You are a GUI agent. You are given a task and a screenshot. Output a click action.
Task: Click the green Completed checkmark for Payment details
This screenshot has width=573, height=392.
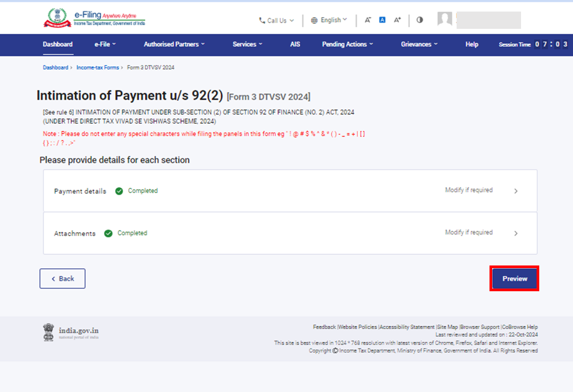click(x=119, y=191)
